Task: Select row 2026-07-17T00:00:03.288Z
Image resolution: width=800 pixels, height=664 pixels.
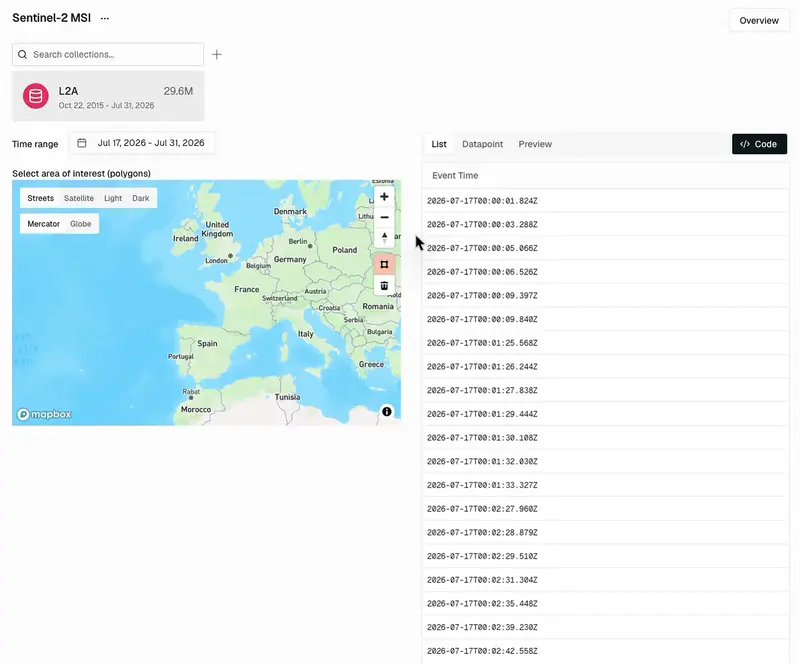Action: pyautogui.click(x=605, y=225)
